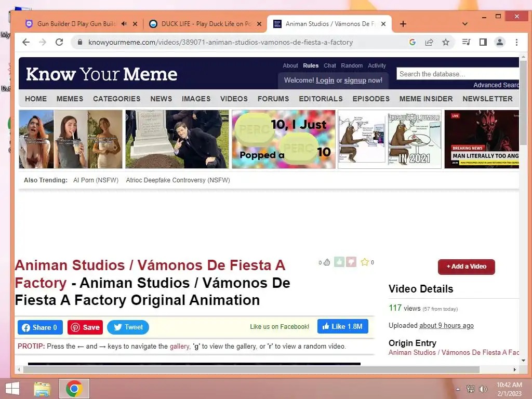Open the Darth Maul breaking news thumbnail
Screen dimensions: 532x399
482,139
